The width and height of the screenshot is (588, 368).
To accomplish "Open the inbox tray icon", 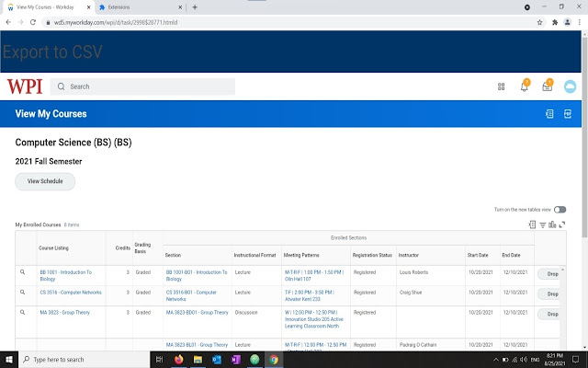I will point(548,86).
